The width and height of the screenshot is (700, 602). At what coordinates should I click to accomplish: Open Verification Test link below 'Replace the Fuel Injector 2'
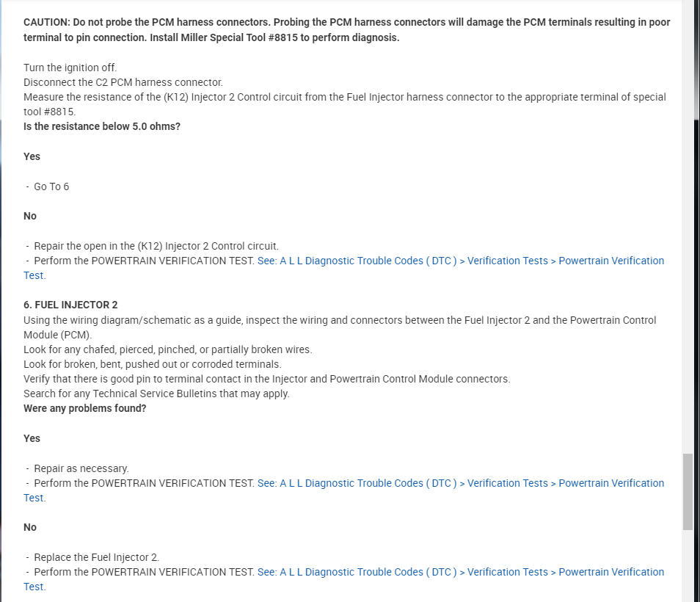point(460,572)
